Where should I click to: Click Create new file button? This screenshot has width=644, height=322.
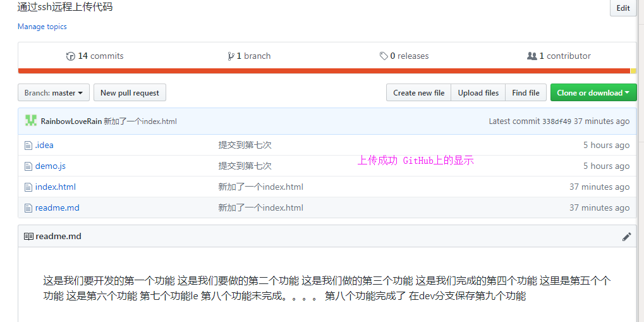pyautogui.click(x=418, y=93)
